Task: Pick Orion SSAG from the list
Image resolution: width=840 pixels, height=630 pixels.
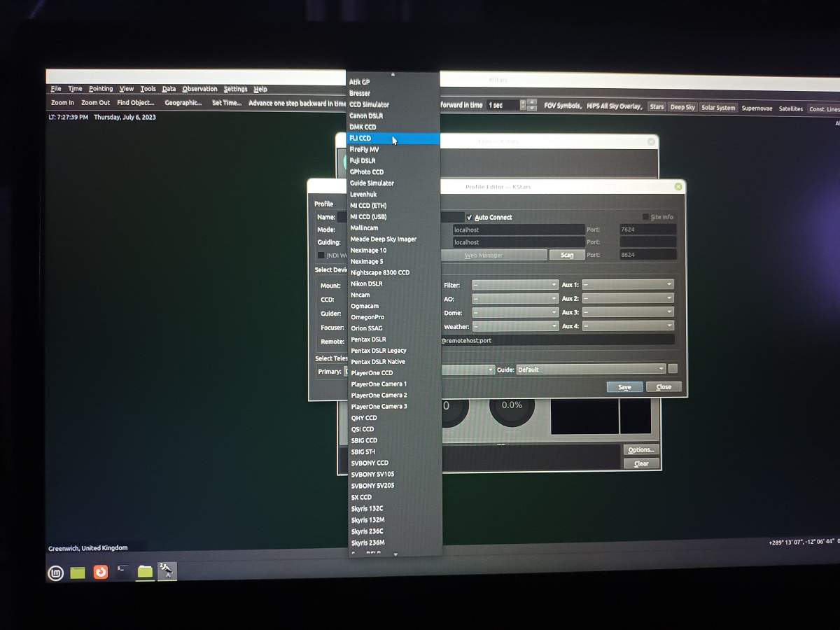Action: [393, 328]
